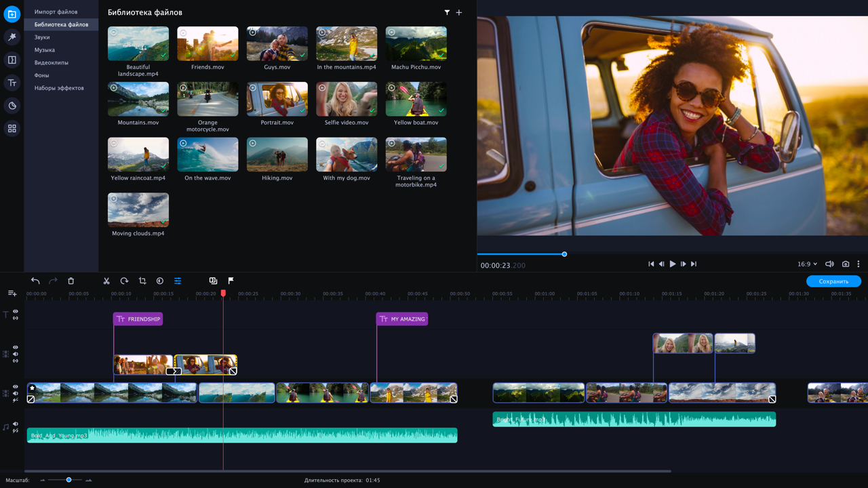Click the flag marker icon
868x488 pixels.
(231, 281)
